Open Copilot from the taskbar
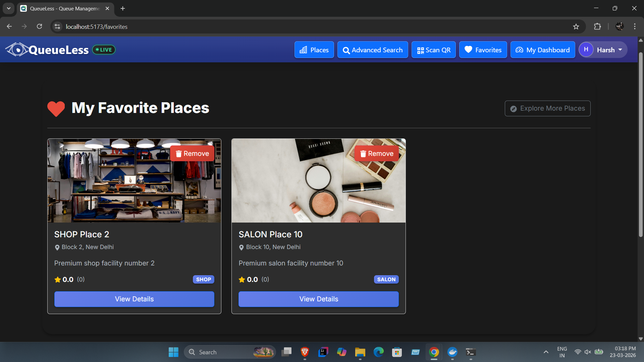Screen dimensions: 644x362 341,352
